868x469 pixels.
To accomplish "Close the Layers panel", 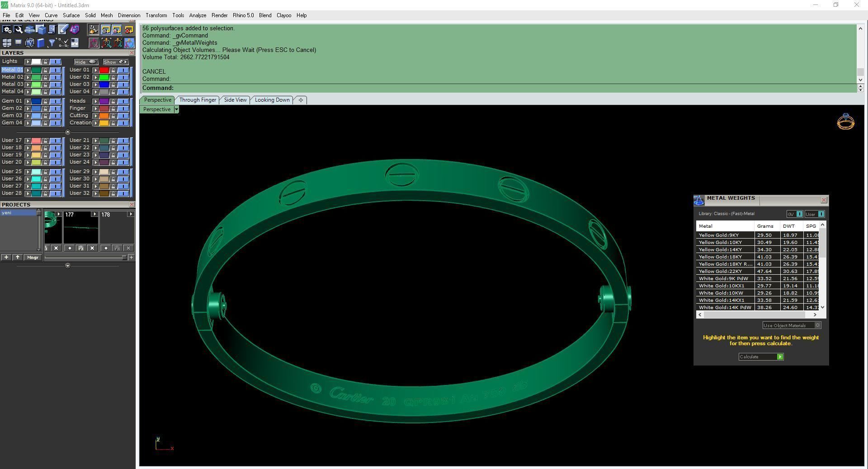I will 132,53.
